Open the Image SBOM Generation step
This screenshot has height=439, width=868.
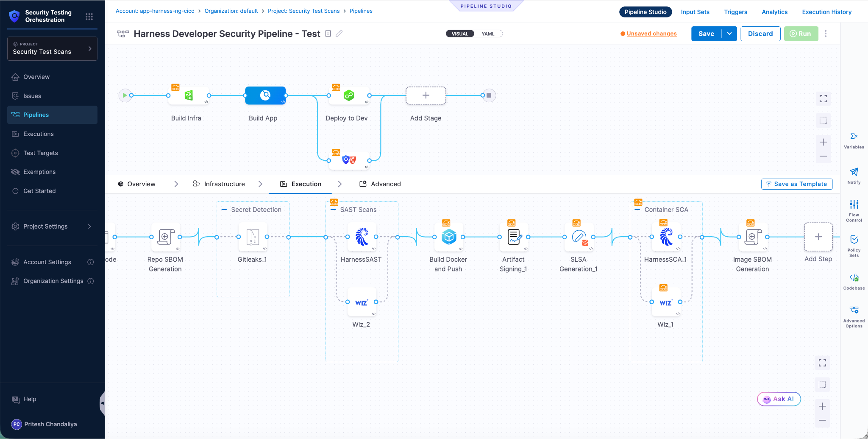[x=753, y=237]
